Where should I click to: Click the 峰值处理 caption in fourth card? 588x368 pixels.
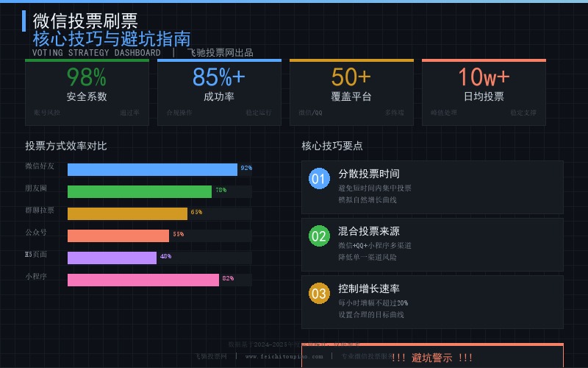pos(444,113)
